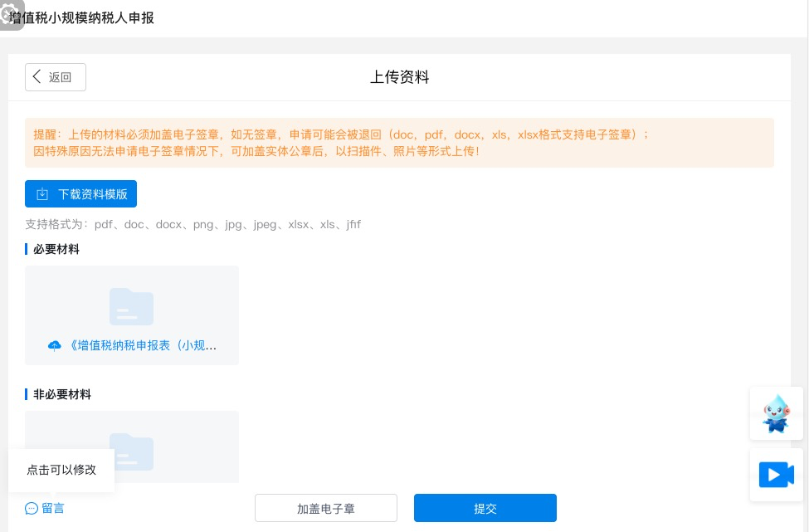Click the 上传资料 page heading
The width and height of the screenshot is (809, 532).
[399, 78]
